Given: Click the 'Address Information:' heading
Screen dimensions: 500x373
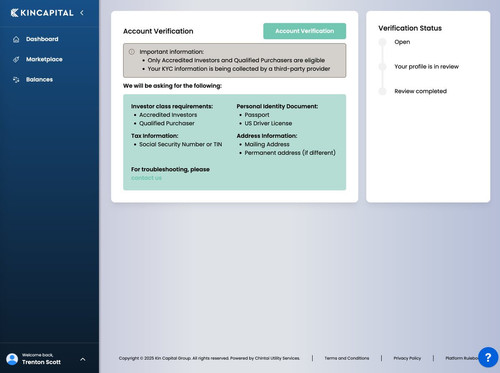Looking at the screenshot, I should click(267, 136).
